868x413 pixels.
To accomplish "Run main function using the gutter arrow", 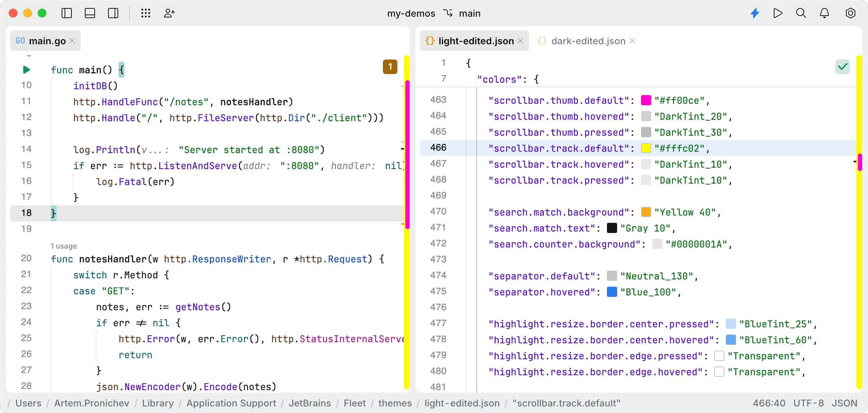I will (26, 69).
